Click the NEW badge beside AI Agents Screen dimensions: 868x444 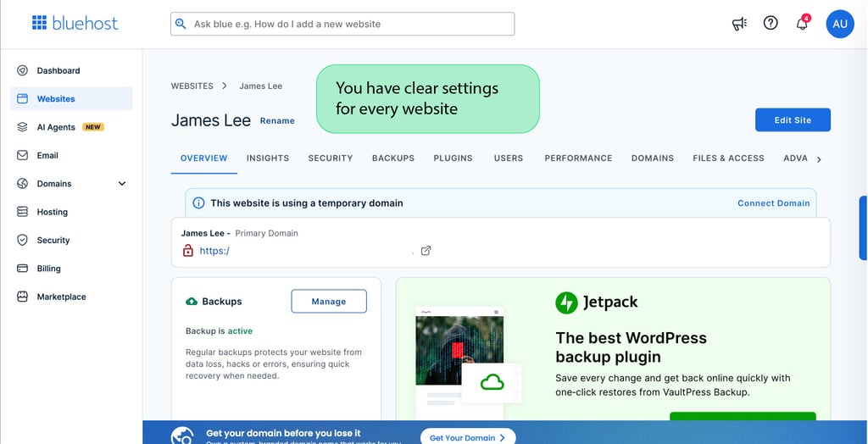(x=93, y=127)
